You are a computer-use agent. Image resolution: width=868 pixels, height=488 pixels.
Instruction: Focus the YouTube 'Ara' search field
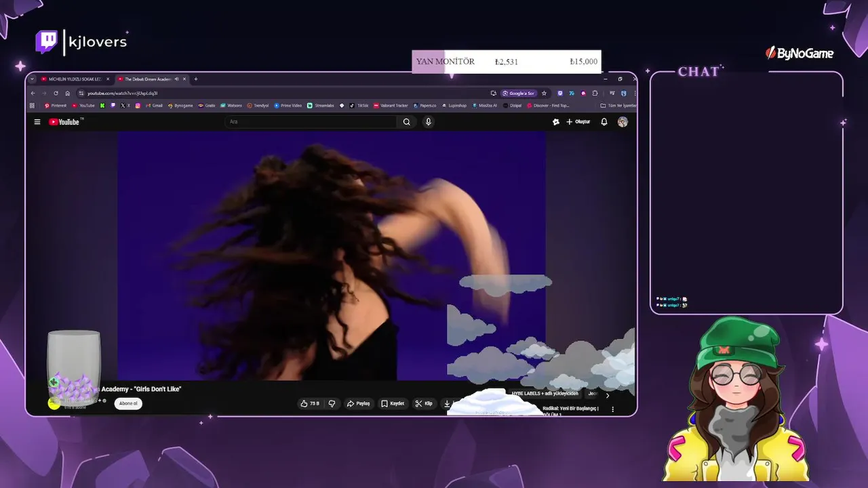311,122
